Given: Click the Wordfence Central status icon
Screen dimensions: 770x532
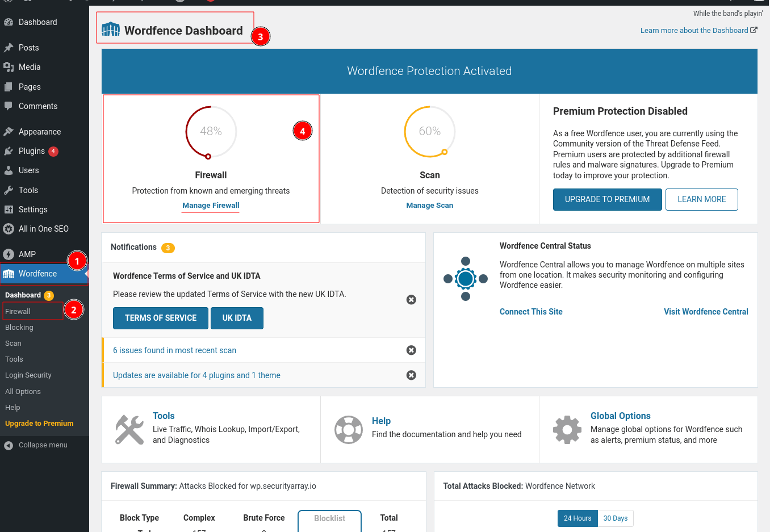Looking at the screenshot, I should pos(466,279).
